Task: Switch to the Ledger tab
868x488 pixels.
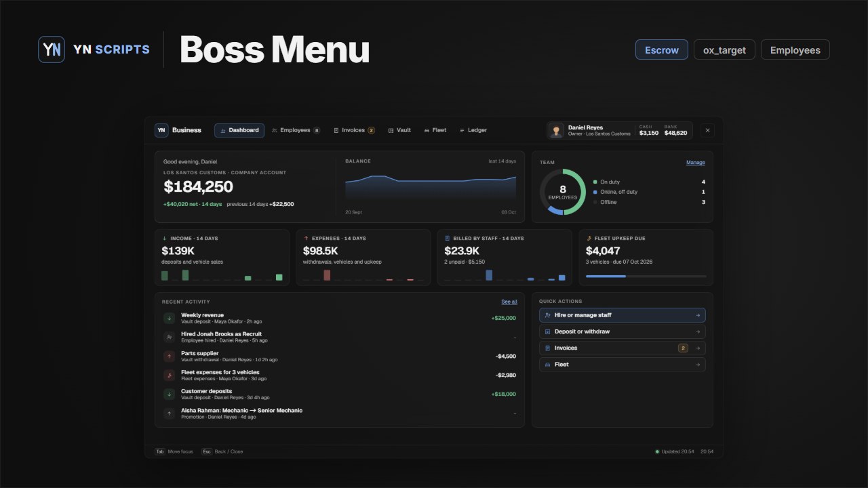Action: point(473,130)
